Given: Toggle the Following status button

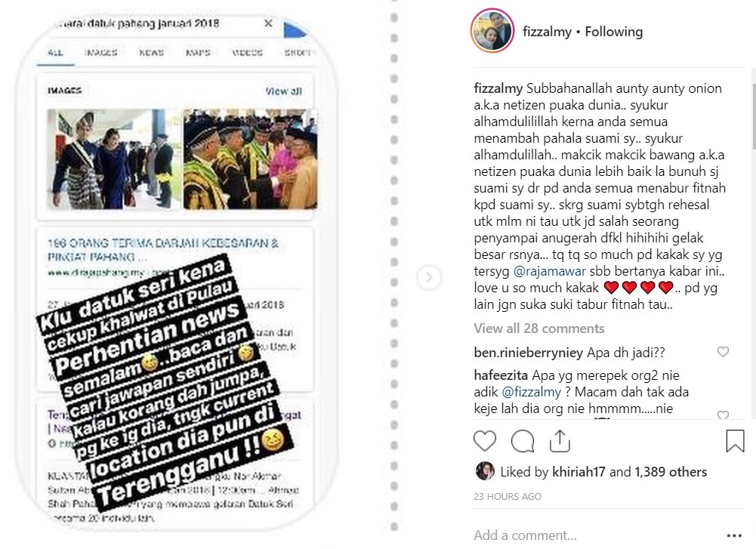Looking at the screenshot, I should (614, 32).
